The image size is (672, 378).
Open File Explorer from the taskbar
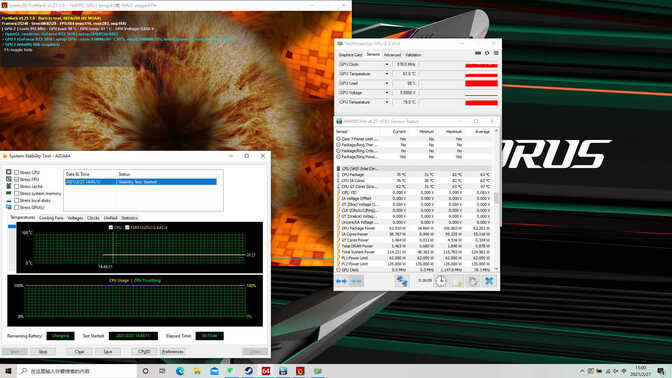click(x=197, y=371)
